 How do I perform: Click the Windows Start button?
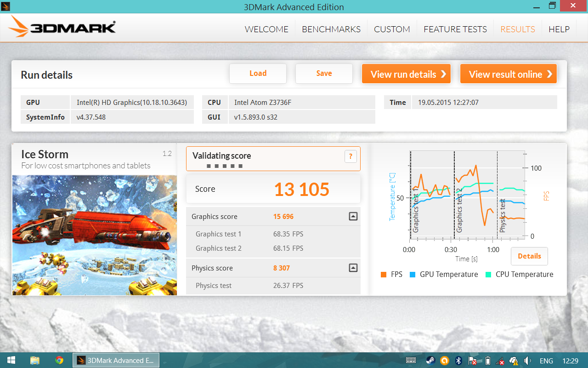pyautogui.click(x=10, y=360)
